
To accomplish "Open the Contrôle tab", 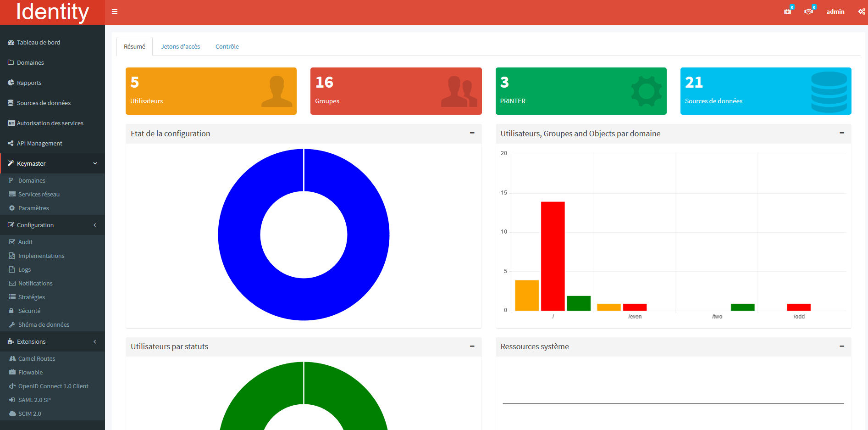I will pos(227,46).
